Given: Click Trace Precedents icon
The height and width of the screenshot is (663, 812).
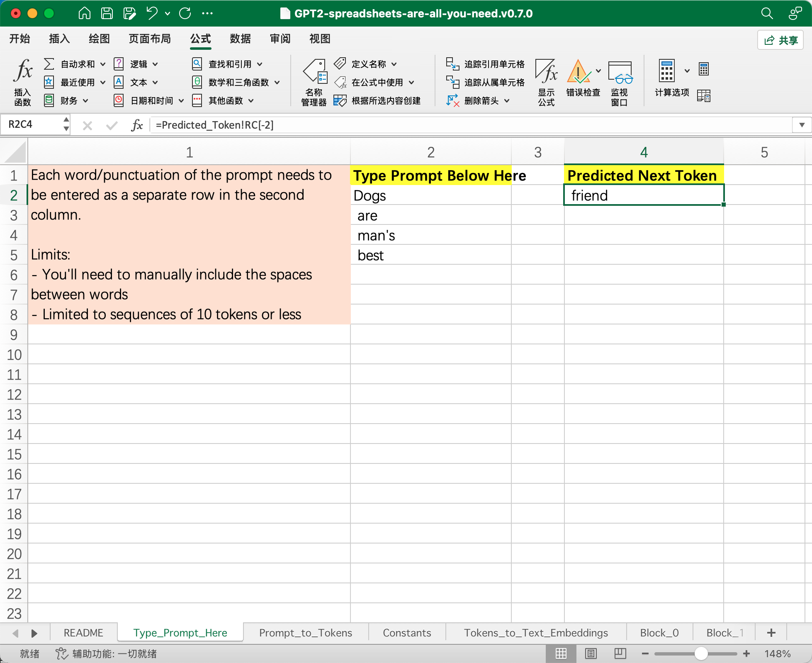Looking at the screenshot, I should (x=452, y=64).
